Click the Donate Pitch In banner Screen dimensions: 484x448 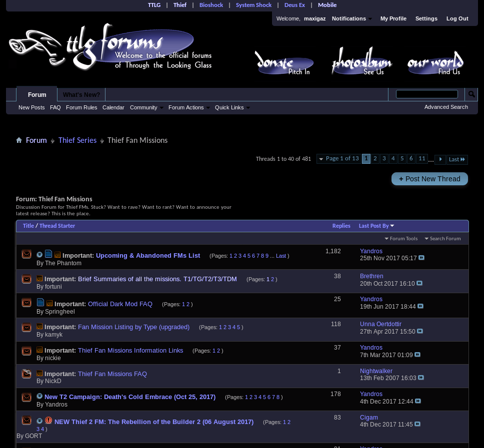click(x=284, y=63)
